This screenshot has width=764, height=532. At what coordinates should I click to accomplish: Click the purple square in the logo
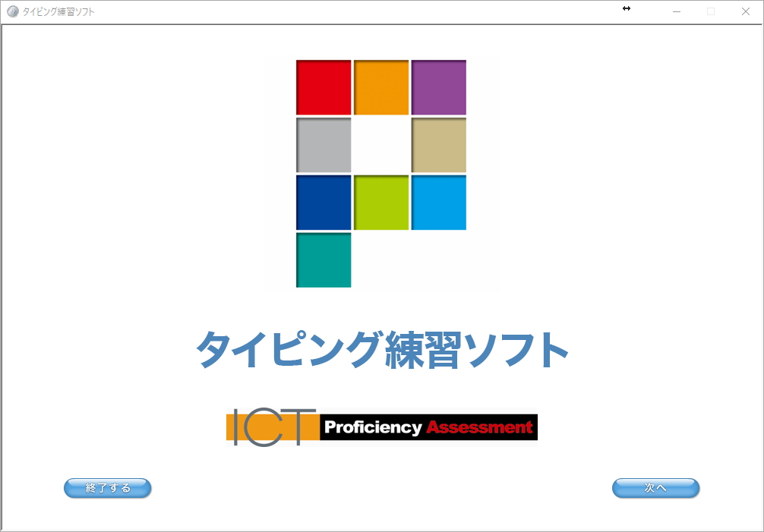pos(438,86)
